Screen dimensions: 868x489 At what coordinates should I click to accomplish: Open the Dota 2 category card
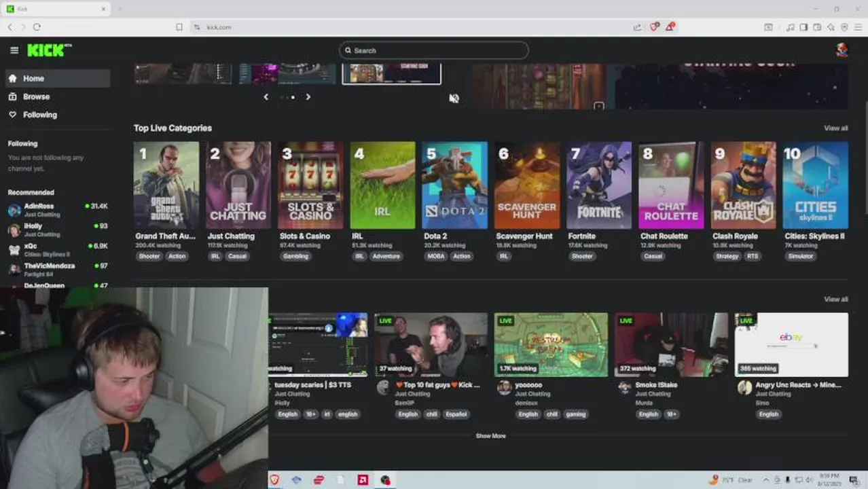pos(454,185)
